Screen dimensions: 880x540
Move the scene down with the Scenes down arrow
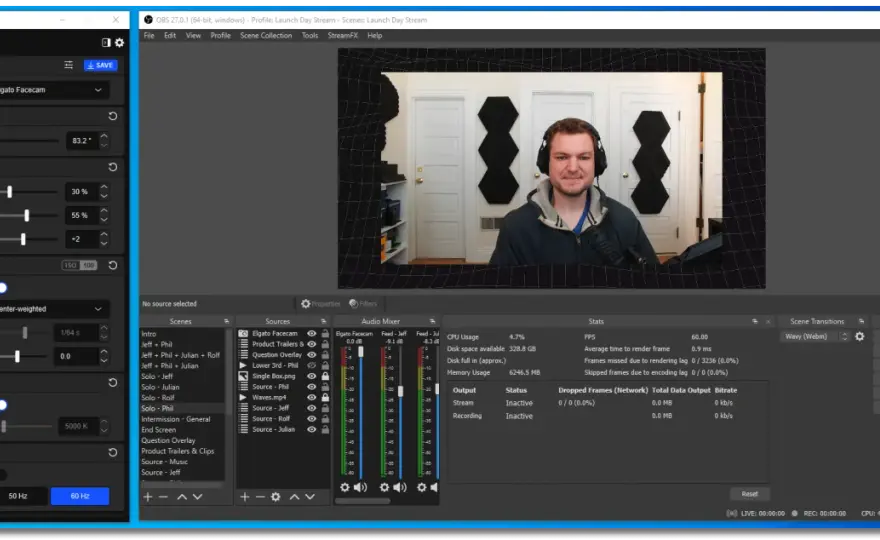pyautogui.click(x=198, y=497)
